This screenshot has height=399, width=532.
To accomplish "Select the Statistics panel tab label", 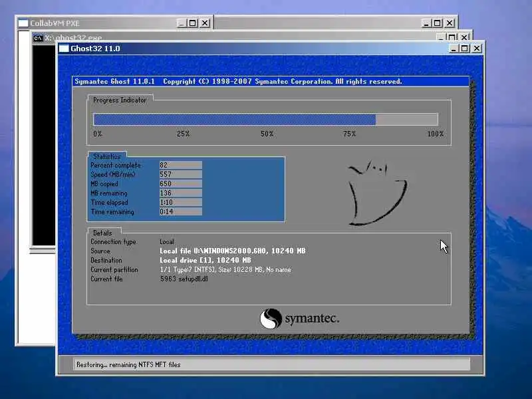I will coord(107,156).
